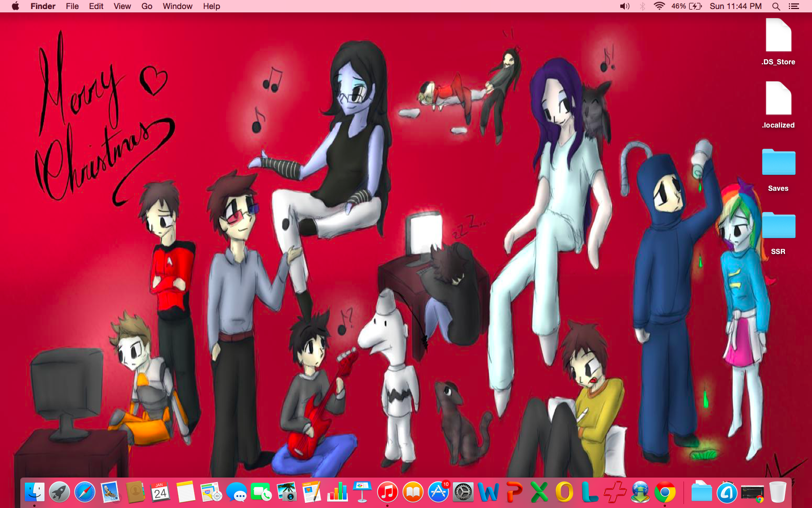The width and height of the screenshot is (812, 508).
Task: Launch PowerPoint orange P icon
Action: pyautogui.click(x=514, y=492)
